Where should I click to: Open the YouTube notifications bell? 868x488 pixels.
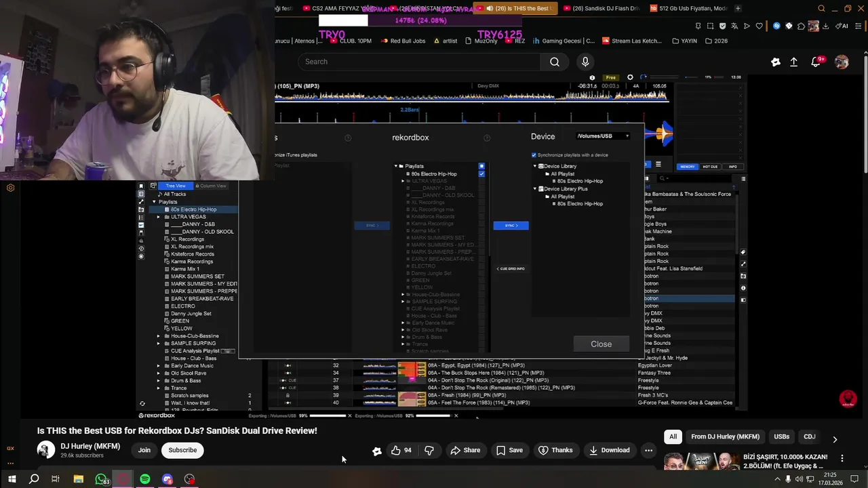click(816, 62)
